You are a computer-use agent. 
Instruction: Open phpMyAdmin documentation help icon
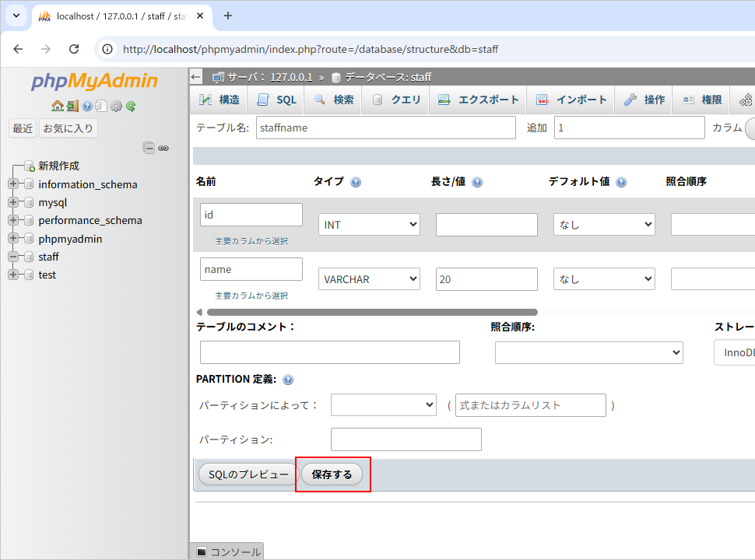[x=87, y=106]
